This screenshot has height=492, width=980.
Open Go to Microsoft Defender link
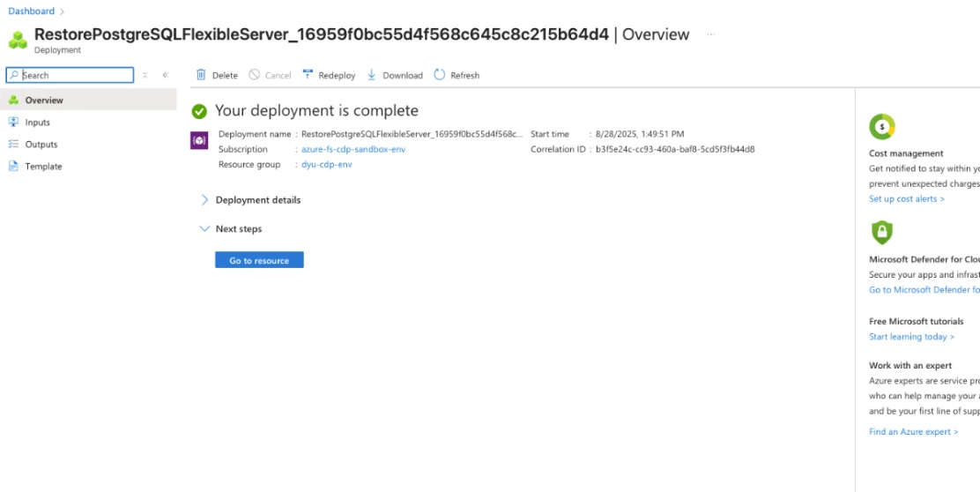(924, 289)
